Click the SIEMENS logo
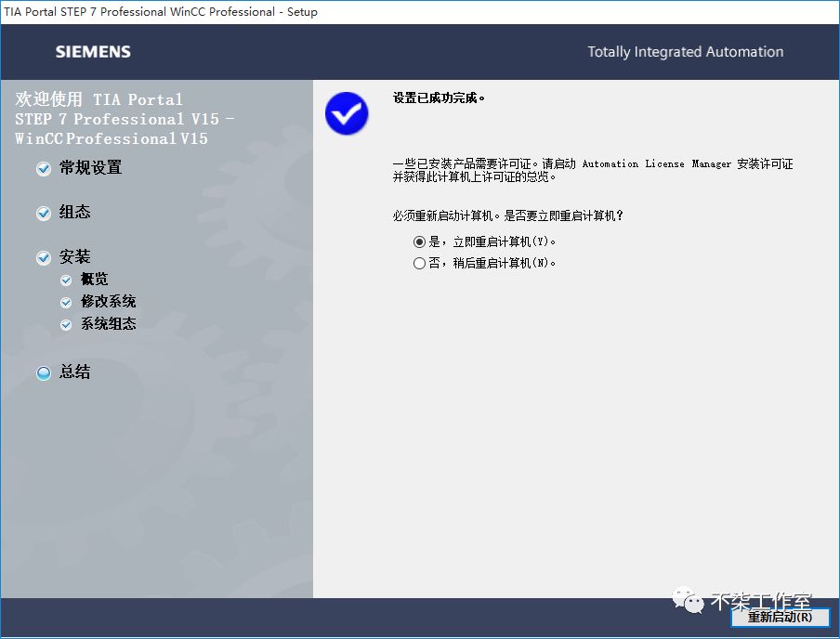This screenshot has width=840, height=639. [93, 52]
